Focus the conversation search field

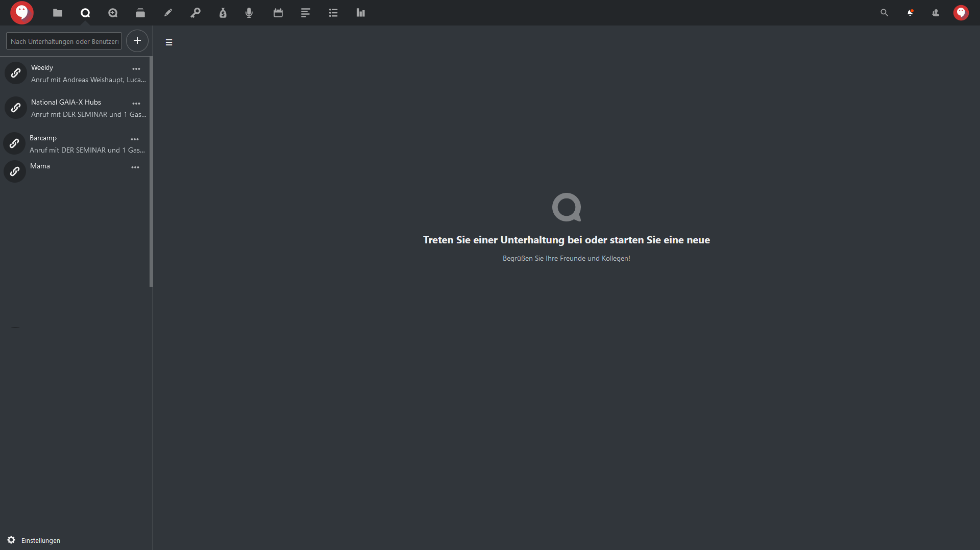point(64,41)
